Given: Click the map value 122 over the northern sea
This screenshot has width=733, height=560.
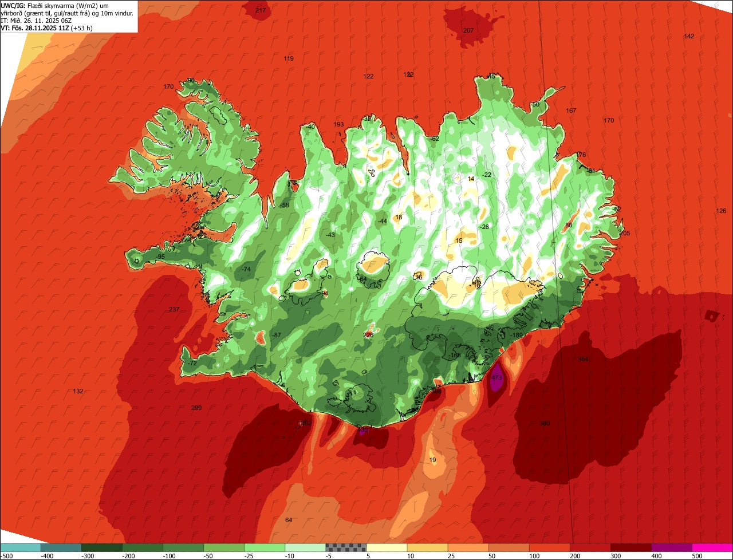Looking at the screenshot, I should pos(368,76).
